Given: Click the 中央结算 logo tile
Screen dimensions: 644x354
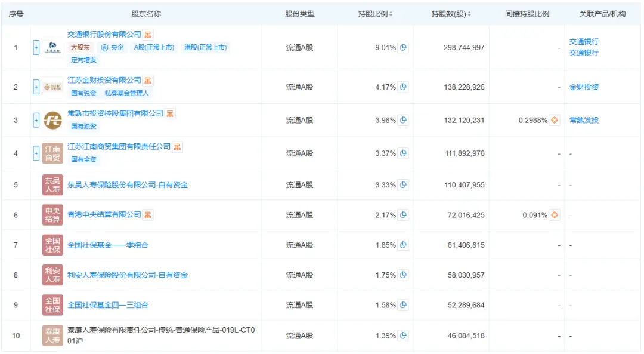Looking at the screenshot, I should tap(52, 215).
